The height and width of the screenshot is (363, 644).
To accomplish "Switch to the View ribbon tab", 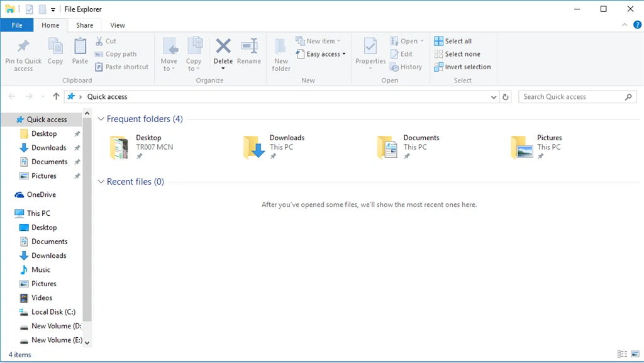I will pos(118,25).
